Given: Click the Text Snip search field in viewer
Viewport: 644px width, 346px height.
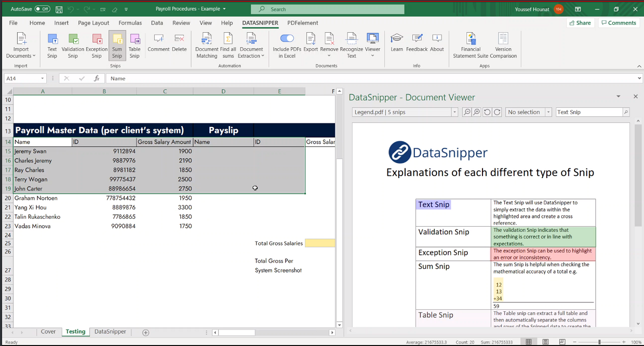Looking at the screenshot, I should click(589, 112).
